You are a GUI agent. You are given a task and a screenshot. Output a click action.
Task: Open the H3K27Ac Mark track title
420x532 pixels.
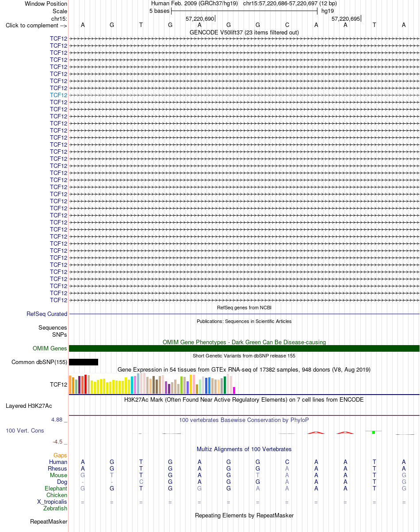pos(244,399)
